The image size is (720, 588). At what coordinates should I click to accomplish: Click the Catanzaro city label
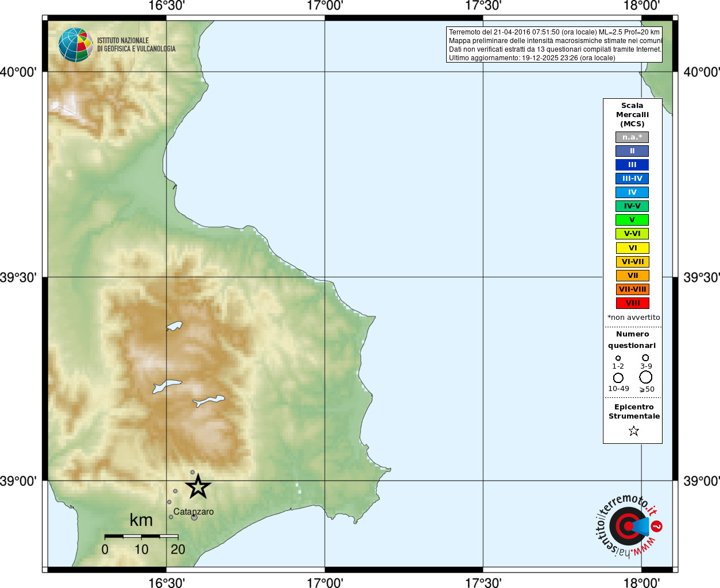pyautogui.click(x=193, y=512)
